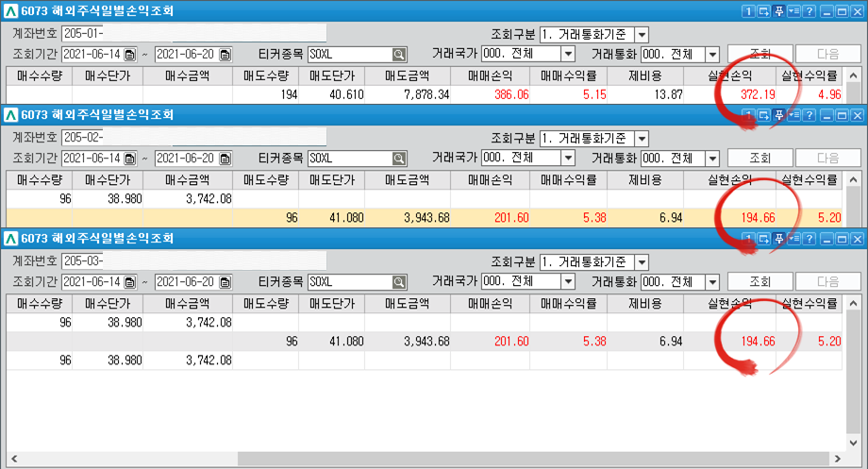
Task: Click 다음 button in 205-01 window
Action: point(827,55)
